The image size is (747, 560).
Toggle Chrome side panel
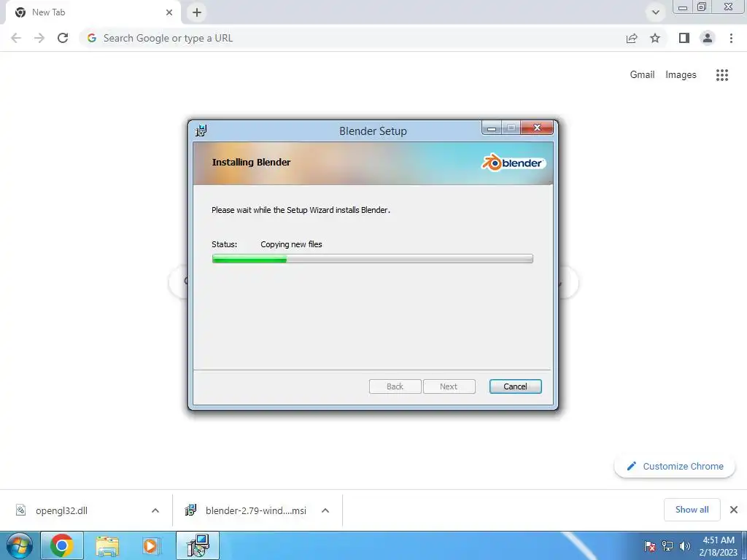[x=684, y=38]
